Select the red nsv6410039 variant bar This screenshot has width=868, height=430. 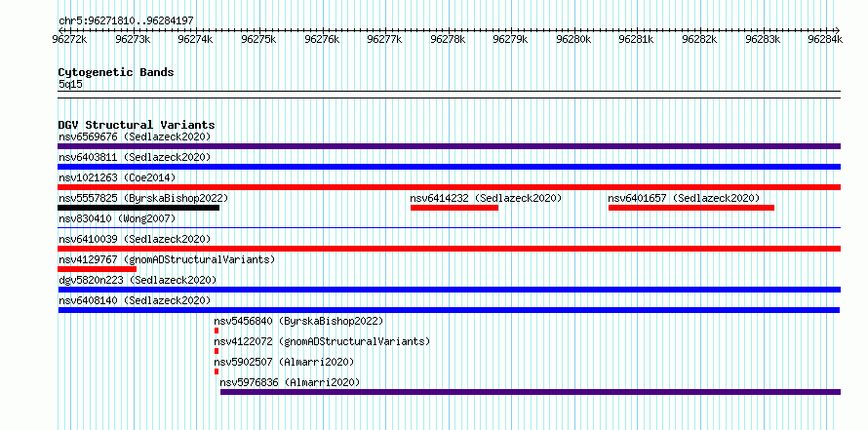[449, 249]
